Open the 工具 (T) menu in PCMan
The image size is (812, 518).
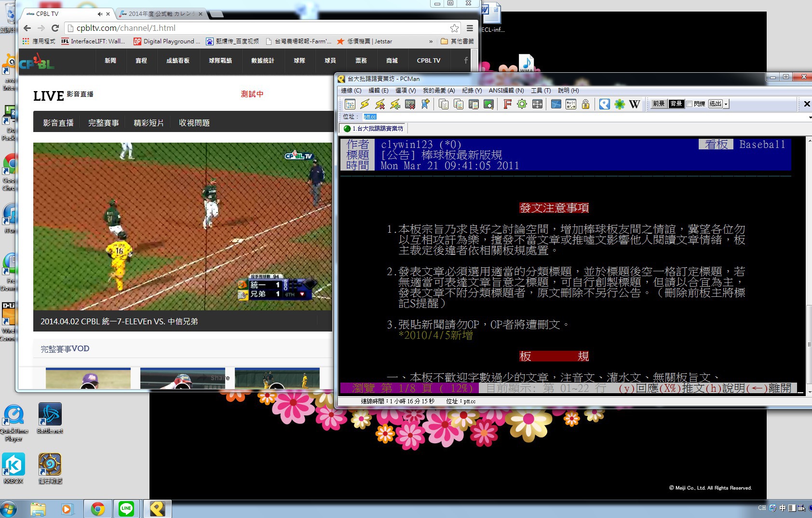click(x=541, y=91)
